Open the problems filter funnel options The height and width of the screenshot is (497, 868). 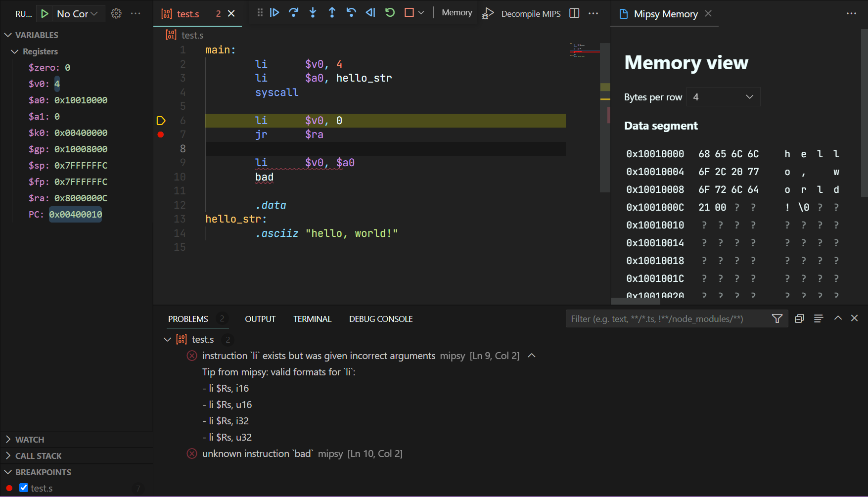(777, 319)
